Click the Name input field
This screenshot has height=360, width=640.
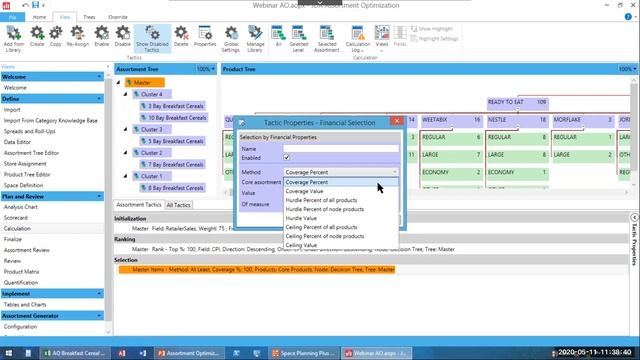point(341,149)
